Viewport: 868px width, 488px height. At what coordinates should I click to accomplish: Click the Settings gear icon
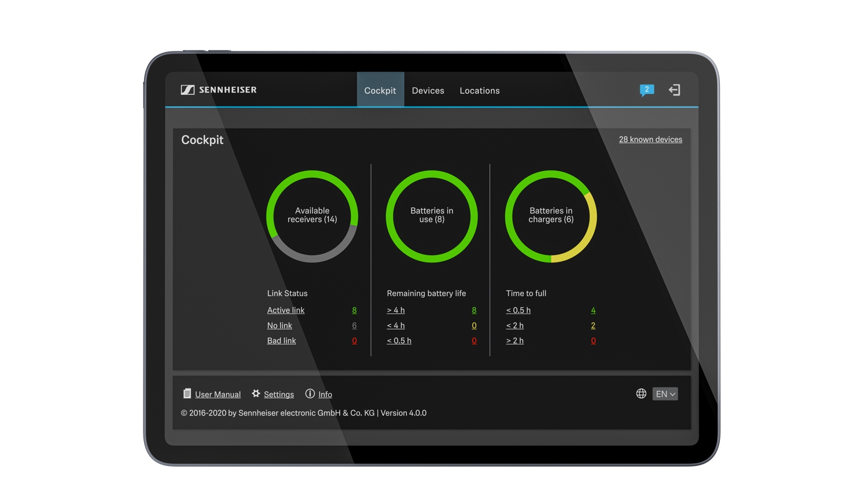click(256, 394)
